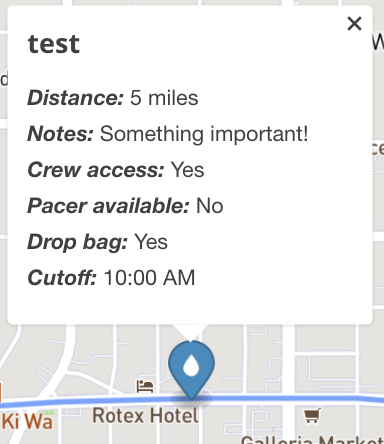Click the Drop bag field
Screen dimensions: 384x444
click(x=98, y=242)
